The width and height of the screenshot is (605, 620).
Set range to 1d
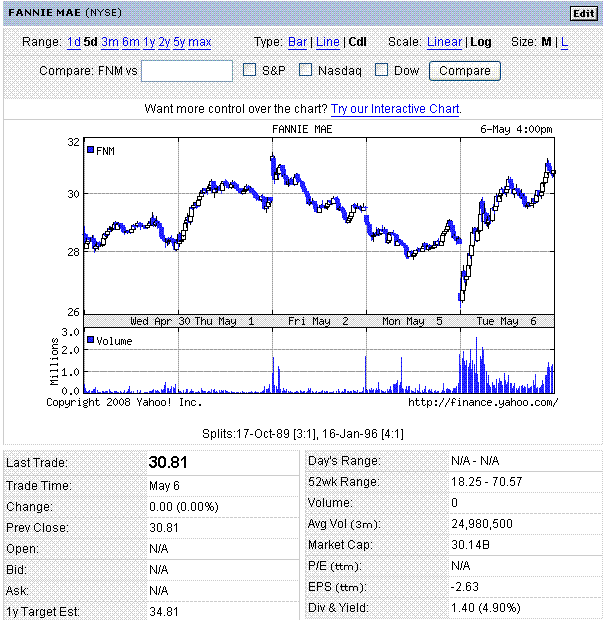coord(74,42)
